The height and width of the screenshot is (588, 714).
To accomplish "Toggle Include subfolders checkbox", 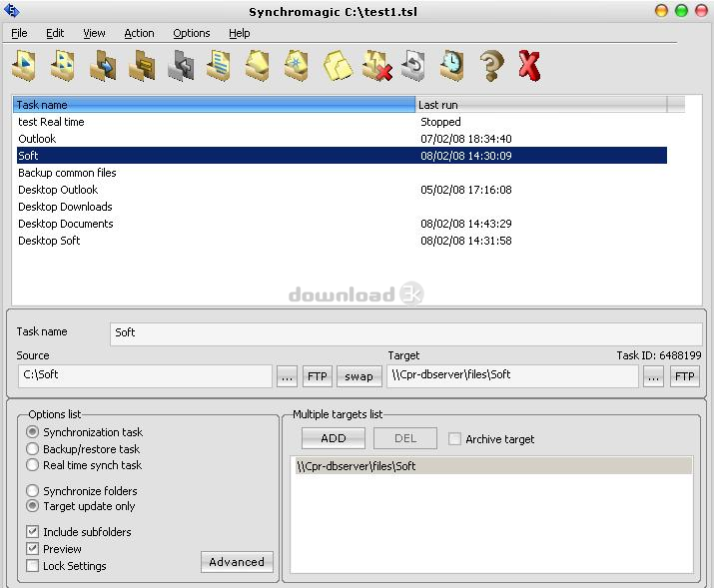I will (x=32, y=531).
